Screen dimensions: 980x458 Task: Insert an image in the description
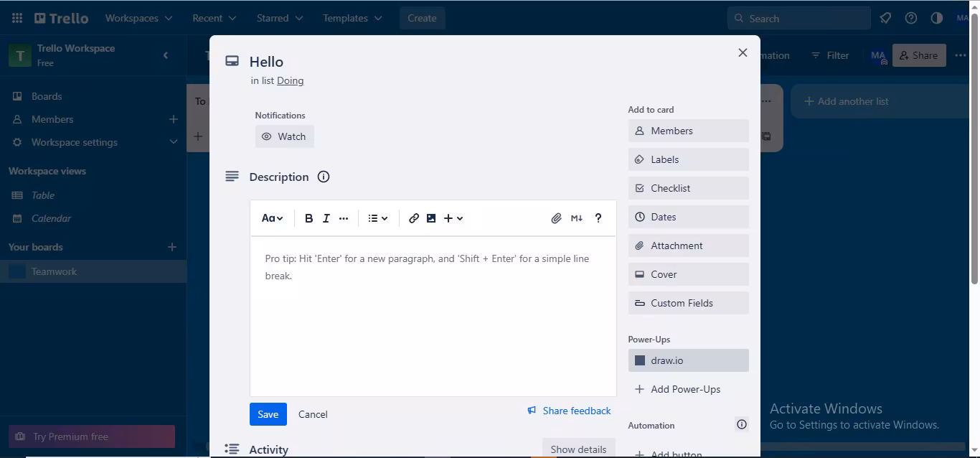[431, 218]
